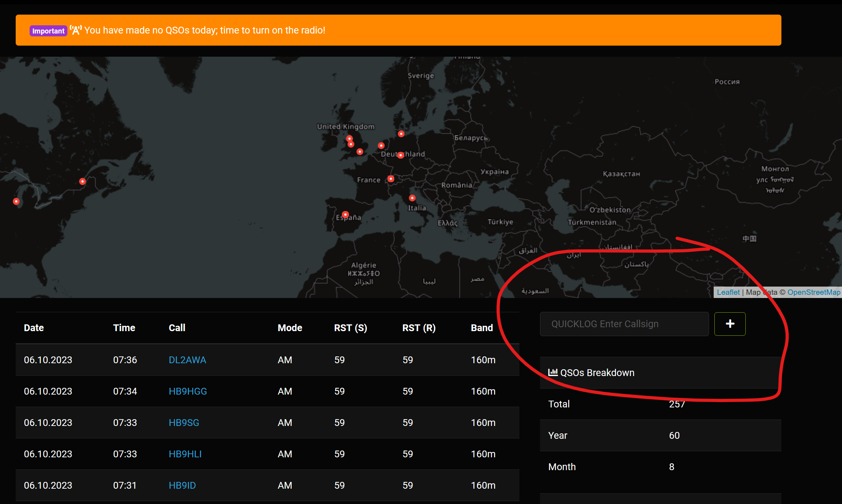
Task: Open the OpenStreetMap attribution link
Action: [813, 292]
